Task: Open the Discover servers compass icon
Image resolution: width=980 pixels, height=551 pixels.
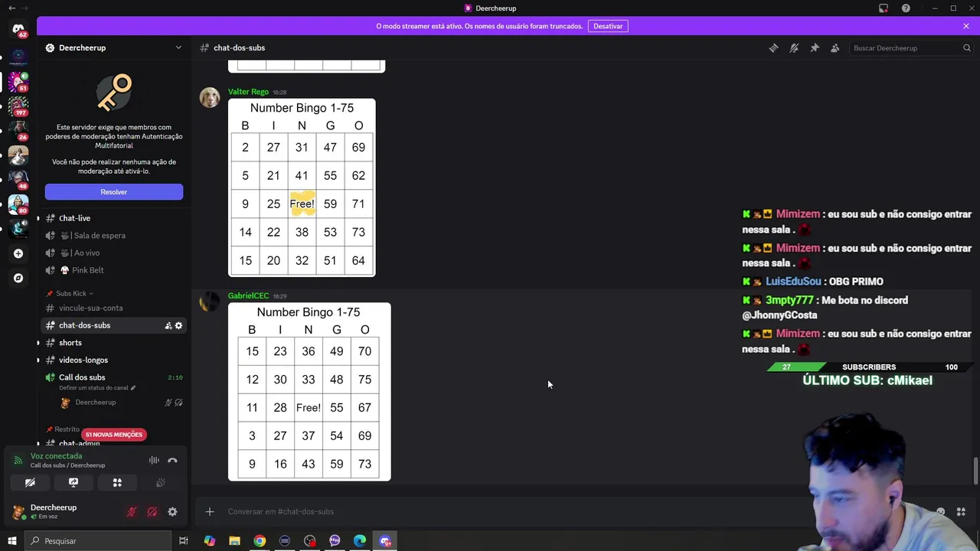Action: coord(18,279)
